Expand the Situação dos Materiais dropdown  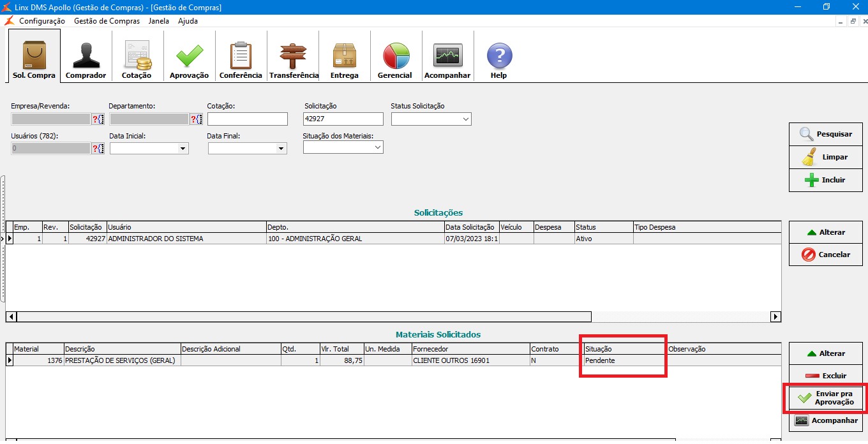coord(377,147)
